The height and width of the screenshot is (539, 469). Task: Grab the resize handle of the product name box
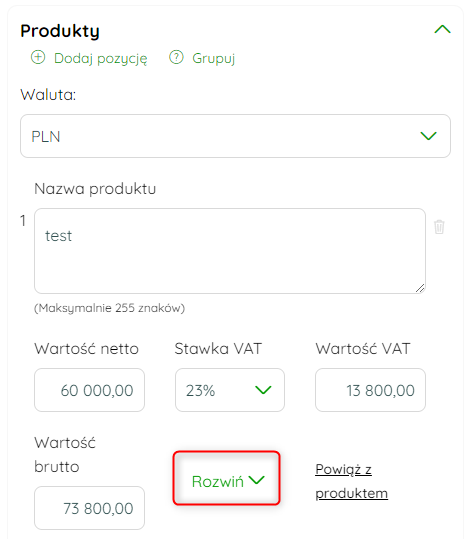click(x=420, y=288)
